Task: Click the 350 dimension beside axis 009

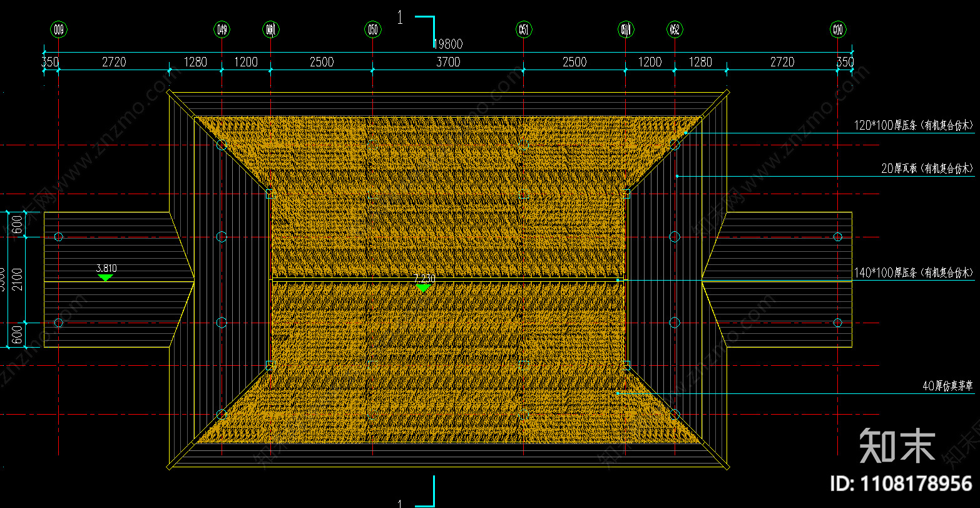Action: tap(50, 62)
